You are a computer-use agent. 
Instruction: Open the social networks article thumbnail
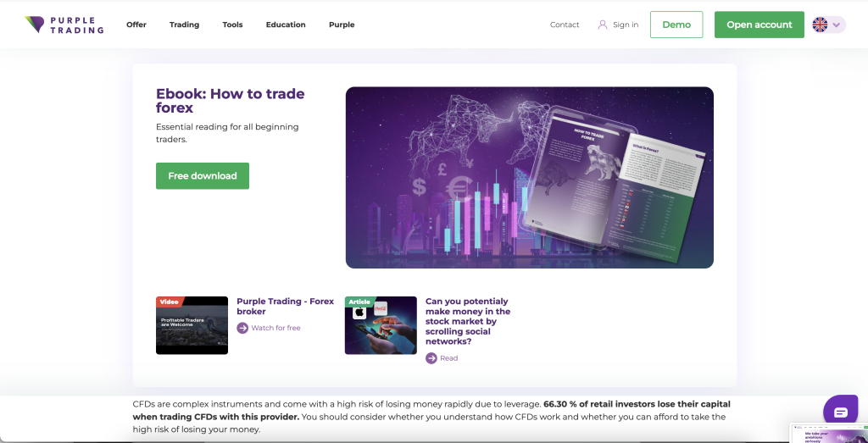381,325
